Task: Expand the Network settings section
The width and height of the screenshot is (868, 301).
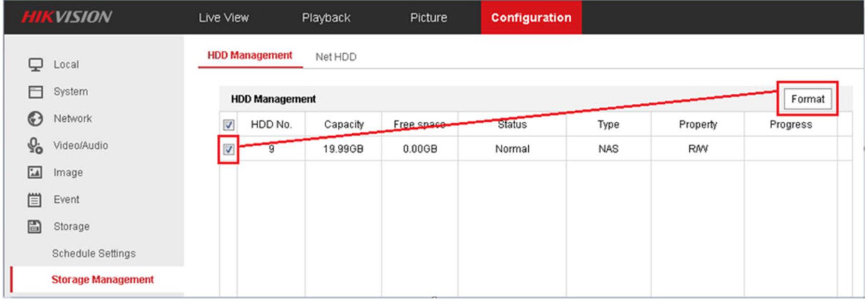Action: [x=72, y=119]
